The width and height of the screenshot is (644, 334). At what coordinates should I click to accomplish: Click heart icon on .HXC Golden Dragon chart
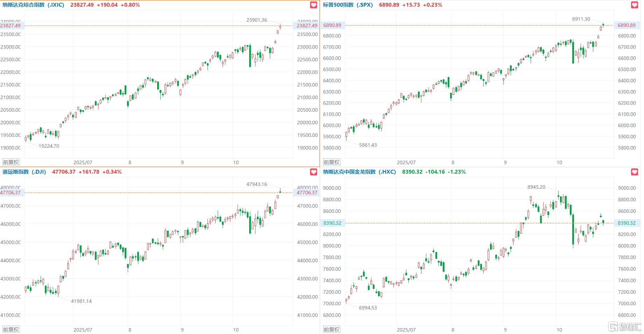pyautogui.click(x=634, y=172)
